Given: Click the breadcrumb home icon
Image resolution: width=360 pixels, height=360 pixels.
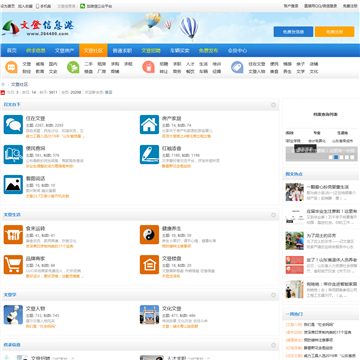Looking at the screenshot, I should click(x=3, y=84).
